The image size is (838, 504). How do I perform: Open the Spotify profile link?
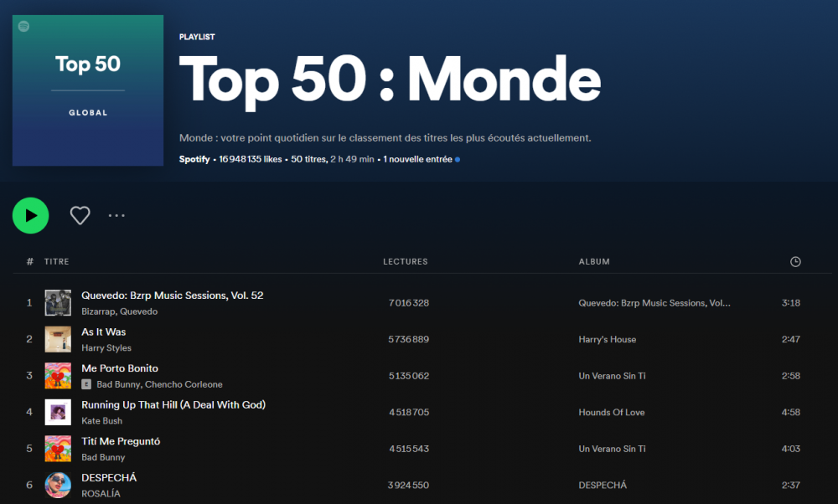(194, 159)
